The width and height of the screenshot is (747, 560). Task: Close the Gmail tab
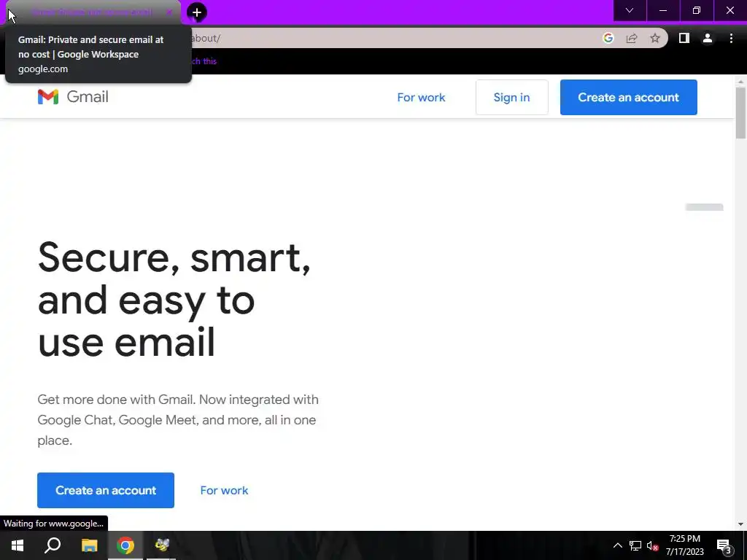169,12
